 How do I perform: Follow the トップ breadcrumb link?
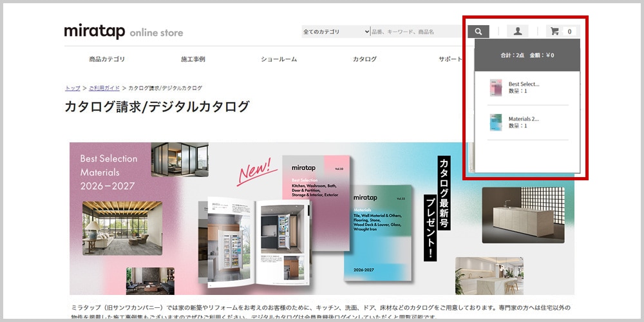pyautogui.click(x=73, y=88)
